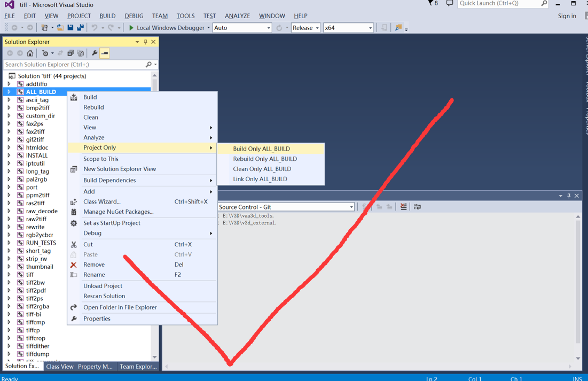Select Manage NuGet Packages entry
This screenshot has width=588, height=381.
click(143, 212)
